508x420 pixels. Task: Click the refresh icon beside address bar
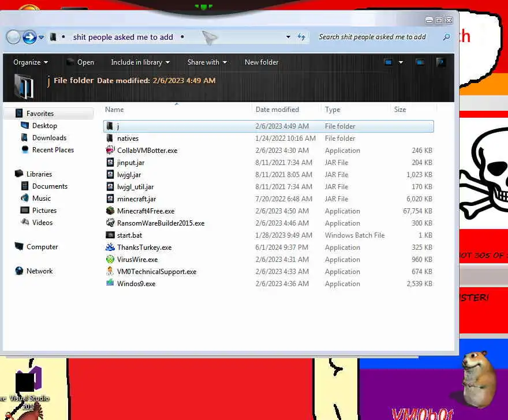(x=301, y=37)
